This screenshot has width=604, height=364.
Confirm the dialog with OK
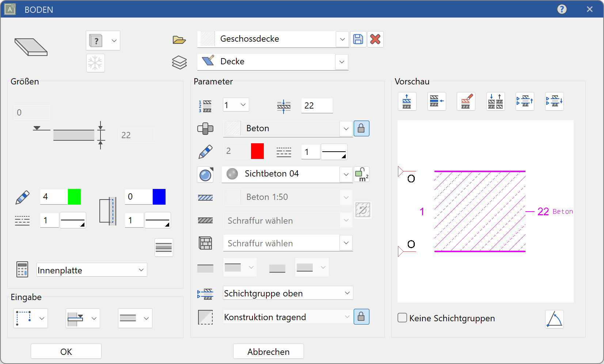[66, 351]
